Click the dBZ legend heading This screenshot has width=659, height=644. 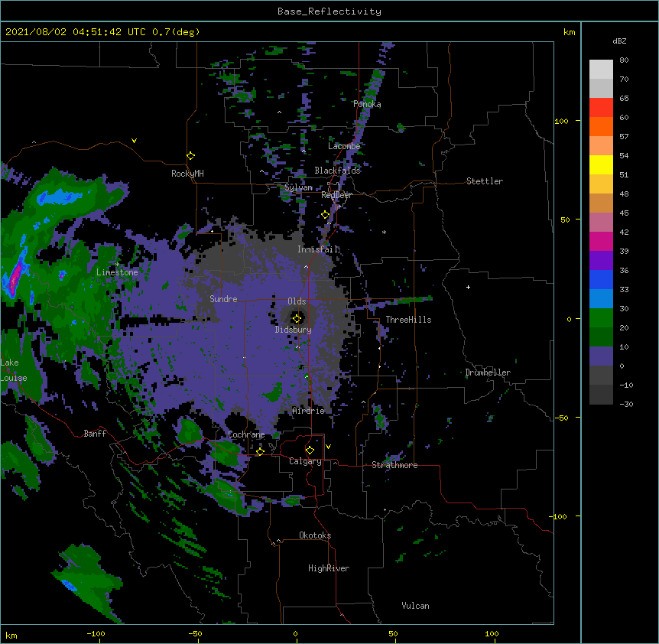click(619, 41)
